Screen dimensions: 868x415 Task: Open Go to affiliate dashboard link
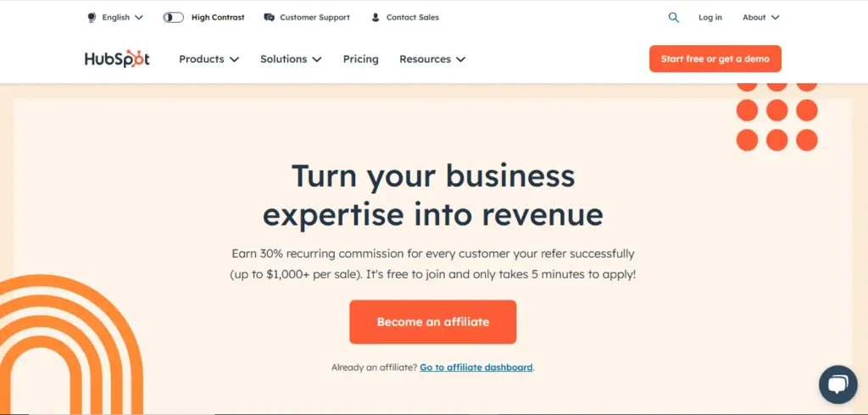(x=476, y=367)
